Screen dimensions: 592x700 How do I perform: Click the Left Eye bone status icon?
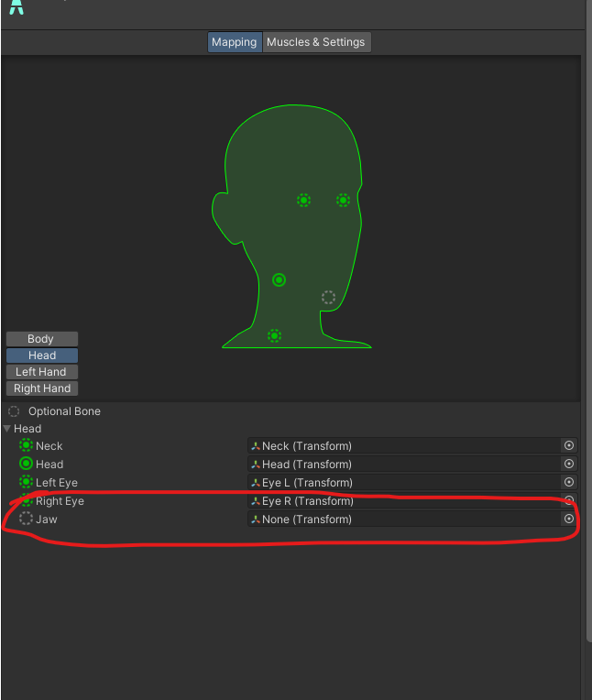tap(26, 482)
